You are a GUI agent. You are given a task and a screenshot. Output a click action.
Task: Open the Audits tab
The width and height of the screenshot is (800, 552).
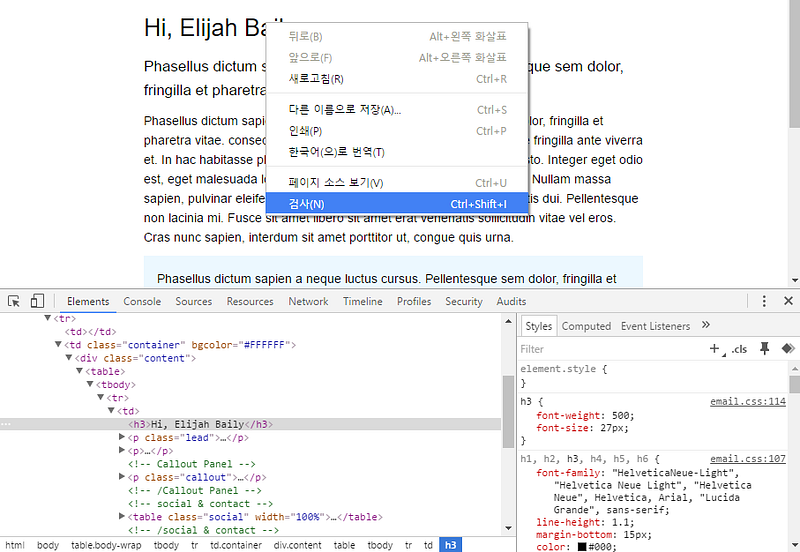[511, 302]
